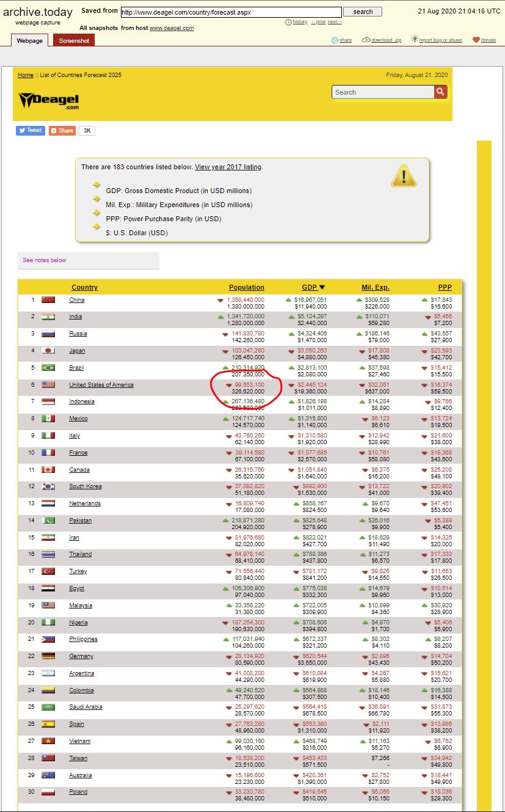Click the archive share icon link
This screenshot has height=812, width=505.
(x=341, y=40)
